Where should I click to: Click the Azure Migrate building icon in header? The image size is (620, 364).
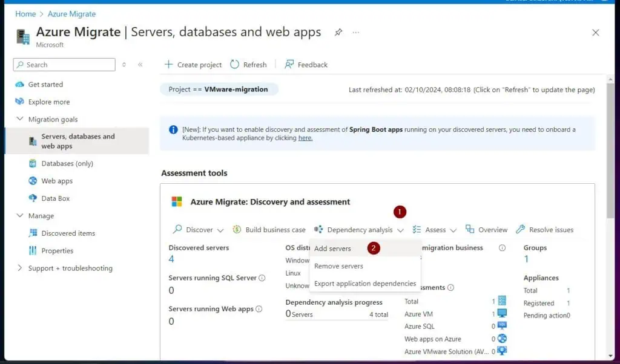(23, 37)
